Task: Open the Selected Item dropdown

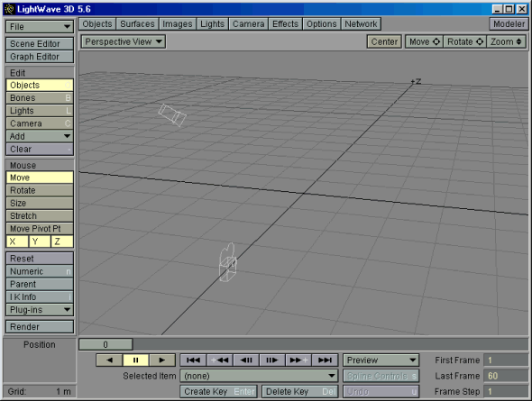Action: pos(259,376)
